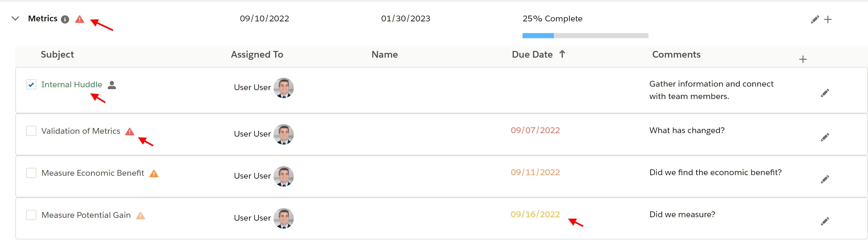868x242 pixels.
Task: Click orange warning icon for Measure Economic Benefit
Action: 154,174
